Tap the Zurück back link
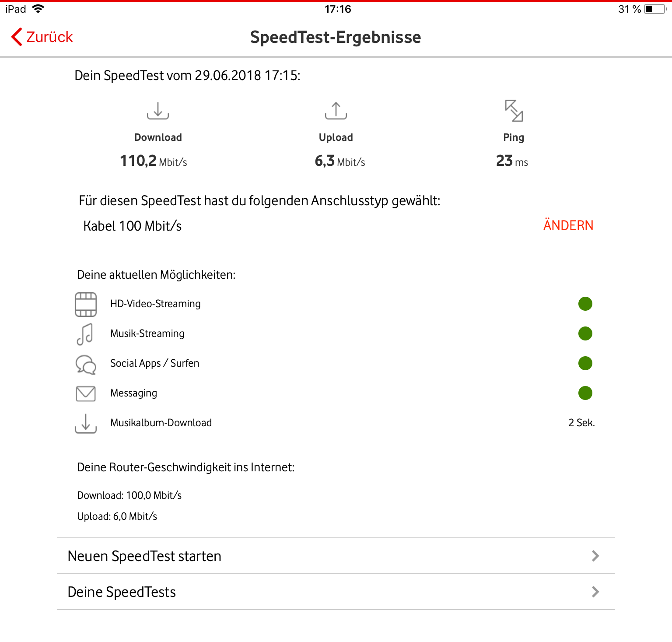Image resolution: width=672 pixels, height=642 pixels. click(x=42, y=37)
